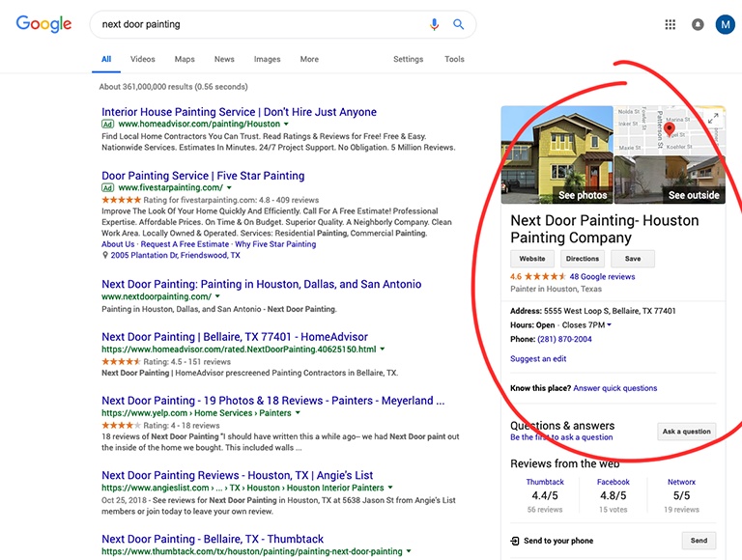The width and height of the screenshot is (742, 560).
Task: Open Next Door Painting HomeAdvisor result
Action: pos(235,337)
